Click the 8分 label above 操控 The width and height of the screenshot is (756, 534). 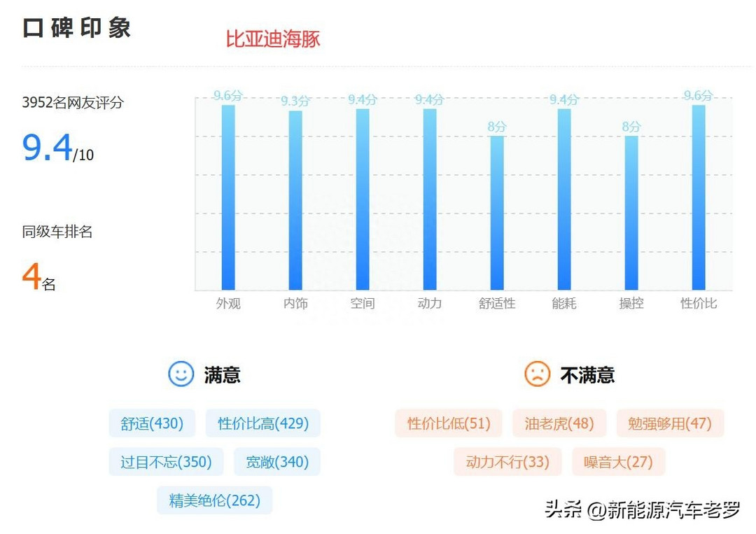click(631, 127)
